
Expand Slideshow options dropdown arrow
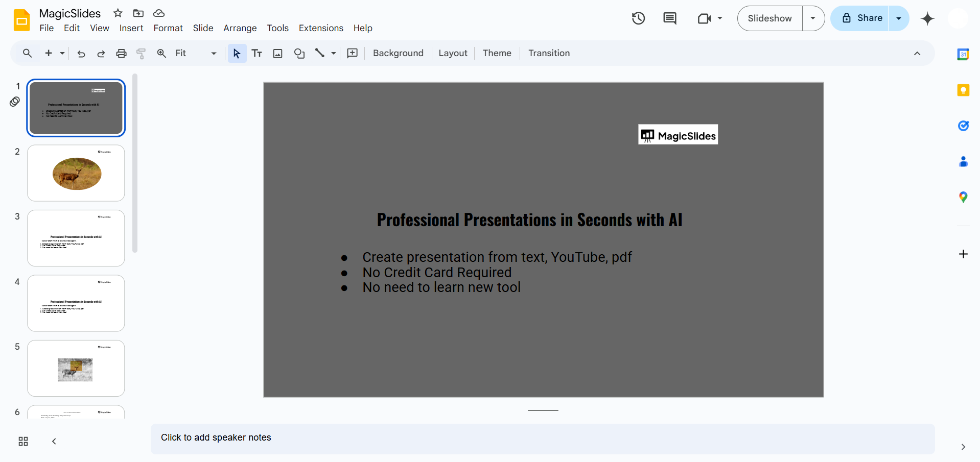pyautogui.click(x=813, y=18)
